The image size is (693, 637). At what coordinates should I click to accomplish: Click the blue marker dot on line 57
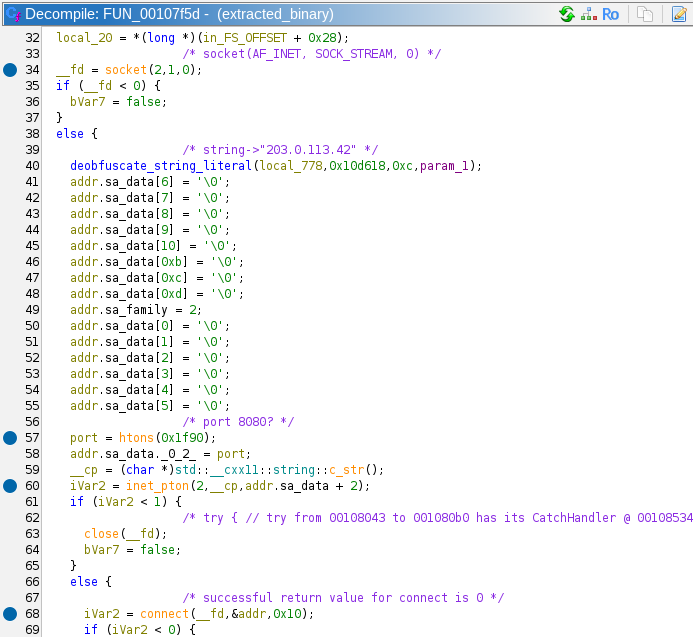10,438
